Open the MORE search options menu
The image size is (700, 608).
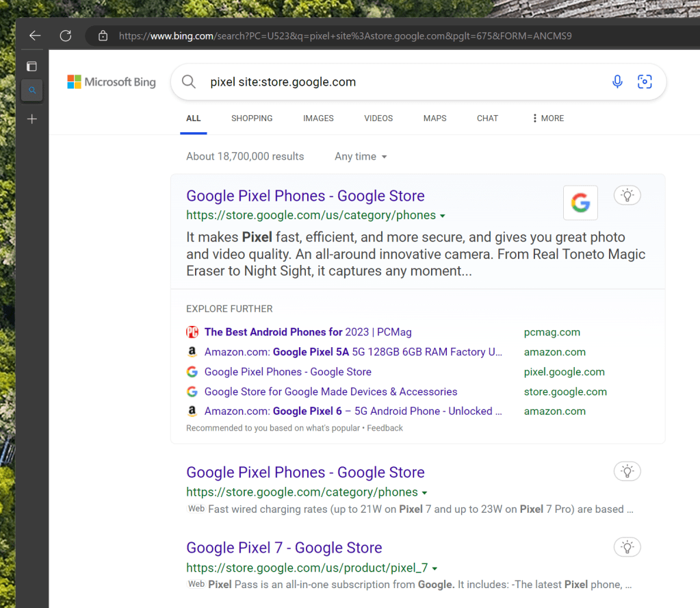tap(547, 118)
